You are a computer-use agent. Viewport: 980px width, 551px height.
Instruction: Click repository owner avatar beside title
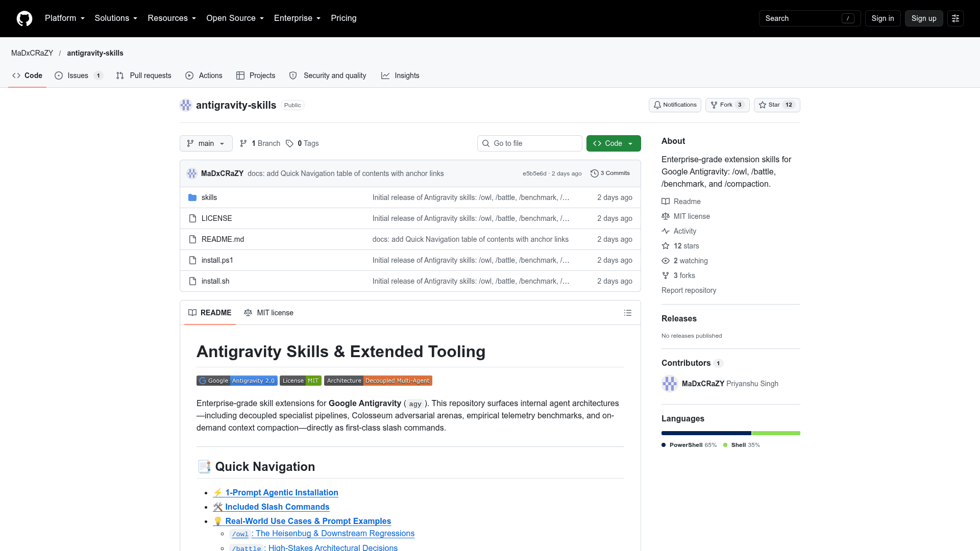point(186,105)
